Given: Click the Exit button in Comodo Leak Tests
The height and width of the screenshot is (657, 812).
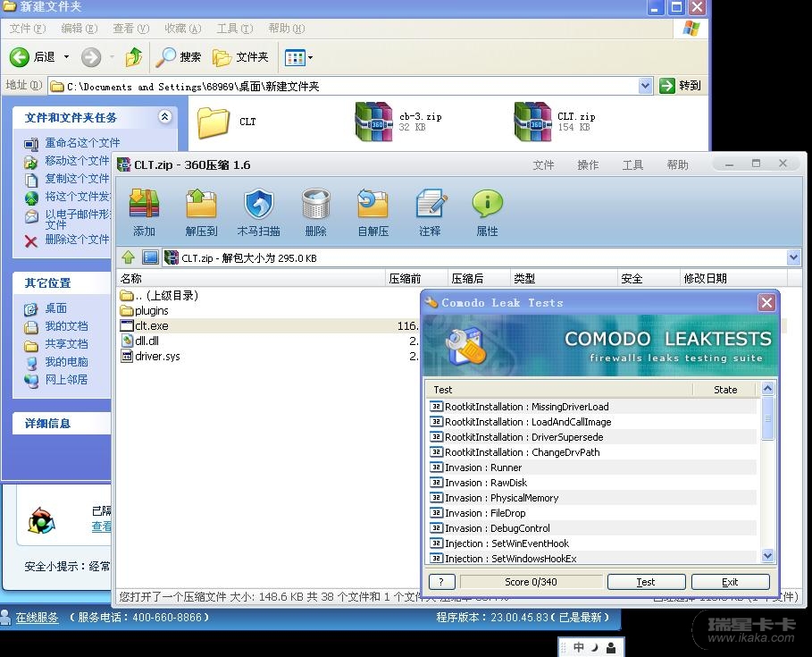Looking at the screenshot, I should 730,582.
